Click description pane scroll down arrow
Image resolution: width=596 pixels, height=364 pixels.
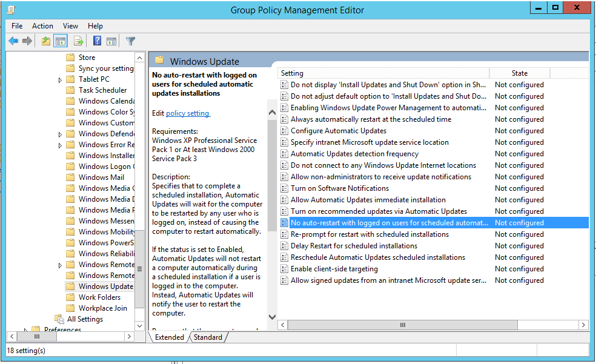[x=272, y=317]
